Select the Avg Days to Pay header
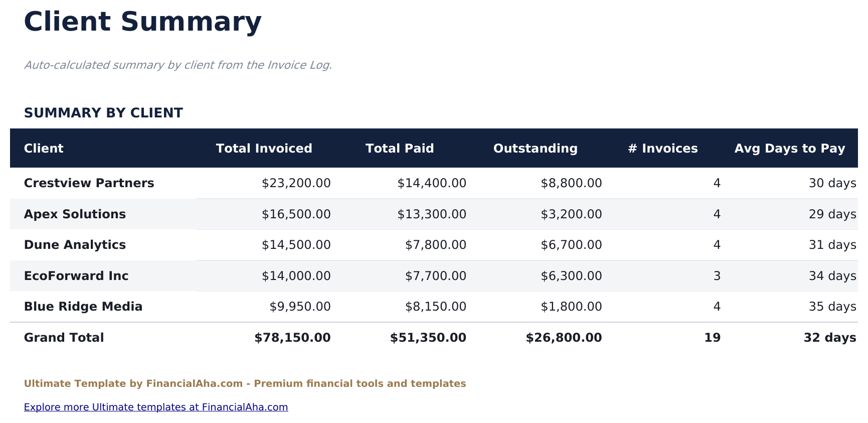This screenshot has height=423, width=868. click(789, 149)
